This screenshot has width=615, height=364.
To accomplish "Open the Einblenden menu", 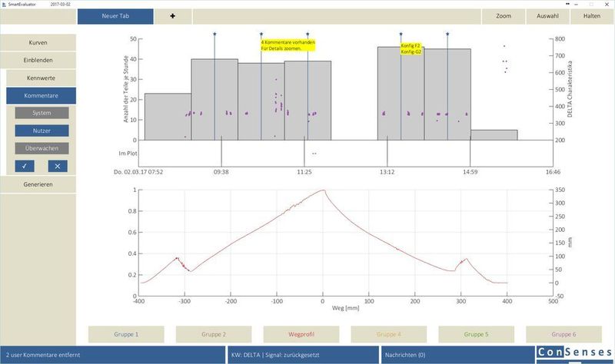I will (38, 60).
